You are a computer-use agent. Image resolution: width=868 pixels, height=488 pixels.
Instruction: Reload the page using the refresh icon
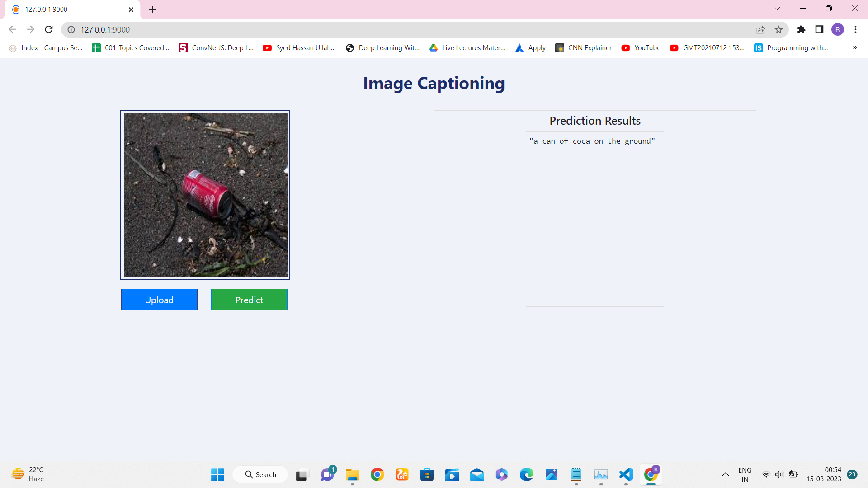[x=48, y=29]
